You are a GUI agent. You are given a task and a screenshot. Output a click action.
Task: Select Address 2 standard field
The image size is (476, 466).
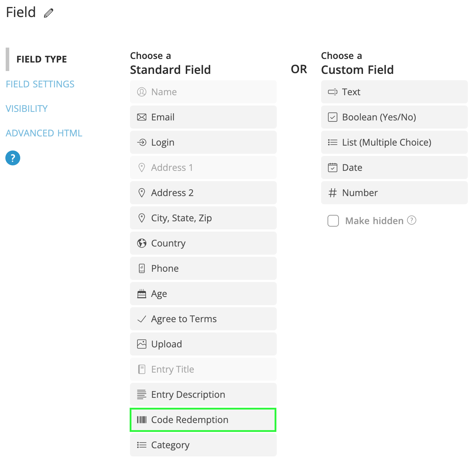click(203, 193)
